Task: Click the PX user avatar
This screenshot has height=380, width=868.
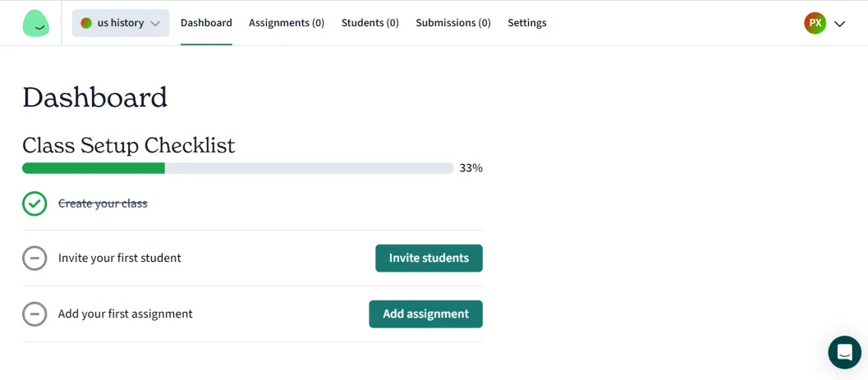Action: click(x=815, y=23)
